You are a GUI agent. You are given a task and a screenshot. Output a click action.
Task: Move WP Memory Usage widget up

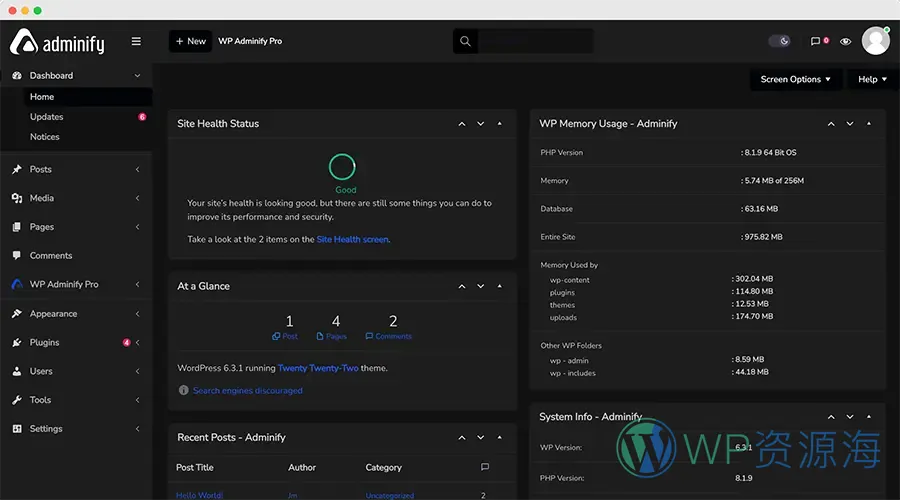[831, 124]
